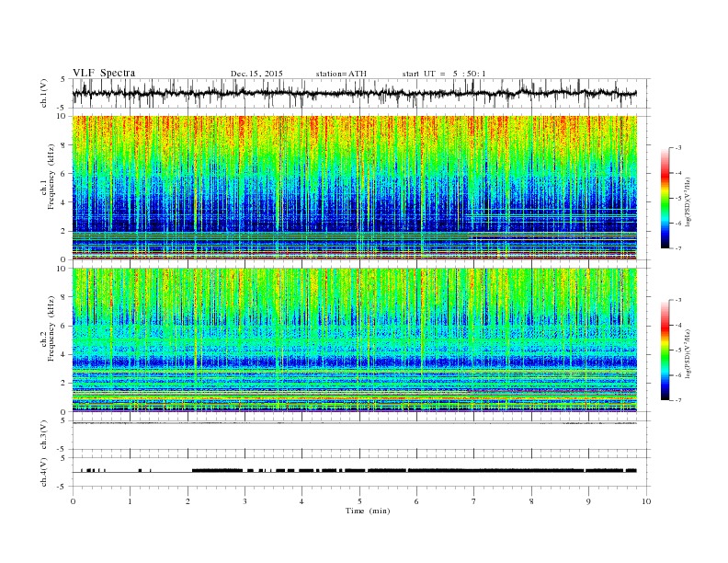Click the ch.2 spectrogram color scale bar
The width and height of the screenshot is (728, 563).
[665, 350]
